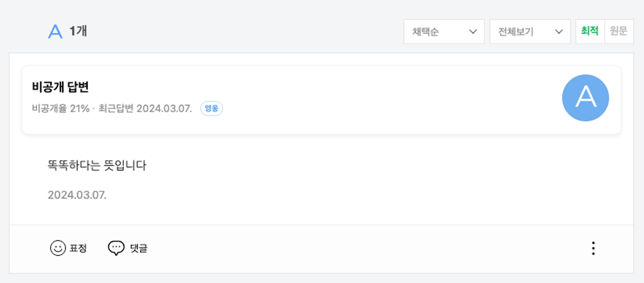Click the 댓글 speech bubble icon
644x283 pixels.
116,248
